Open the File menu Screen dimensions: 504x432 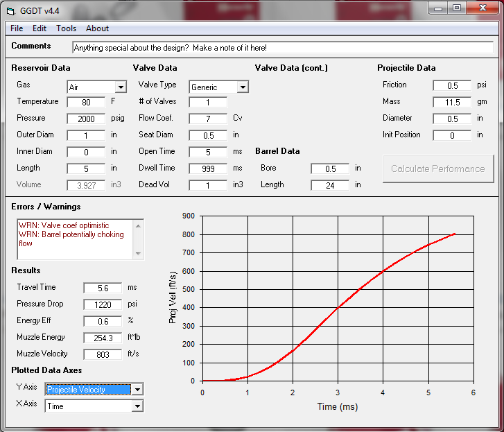17,28
